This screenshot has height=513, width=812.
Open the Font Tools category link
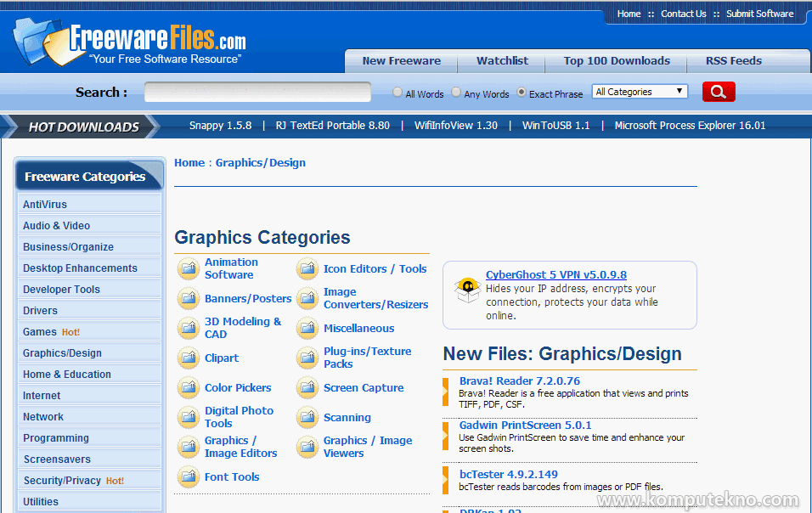coord(232,476)
